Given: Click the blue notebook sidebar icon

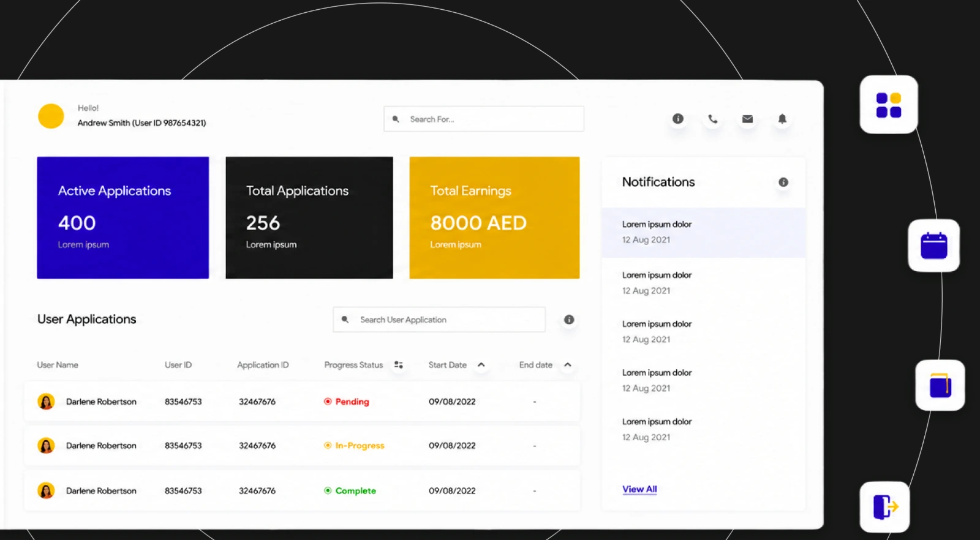Looking at the screenshot, I should (940, 385).
